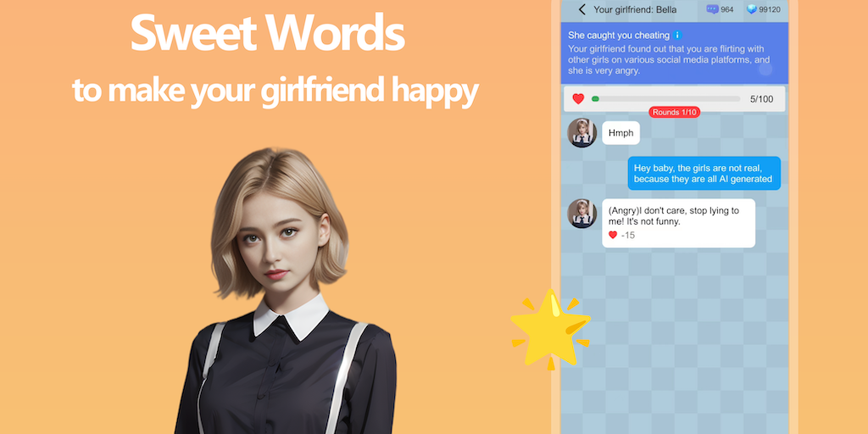Select the Hmph chat bubble
This screenshot has height=434, width=868.
point(620,133)
